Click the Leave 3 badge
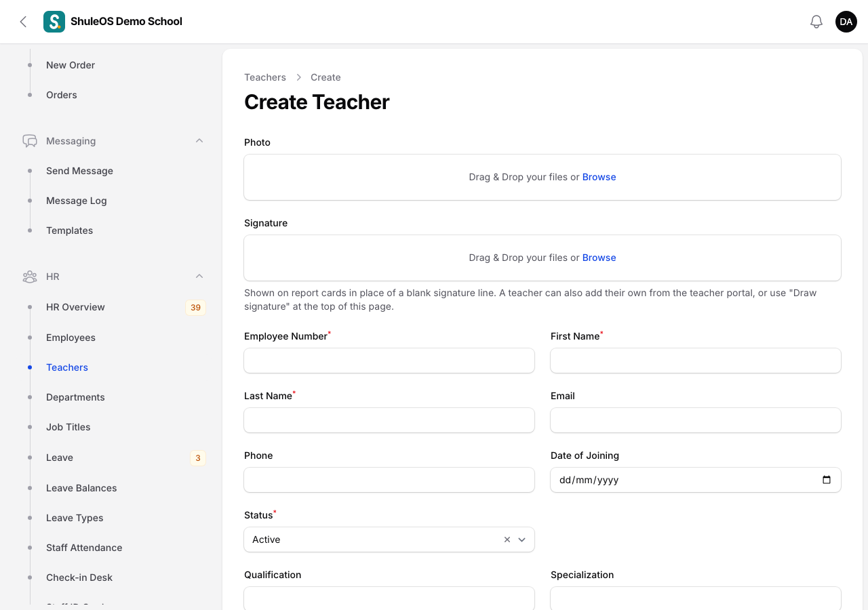Viewport: 868px width, 610px height. tap(198, 458)
